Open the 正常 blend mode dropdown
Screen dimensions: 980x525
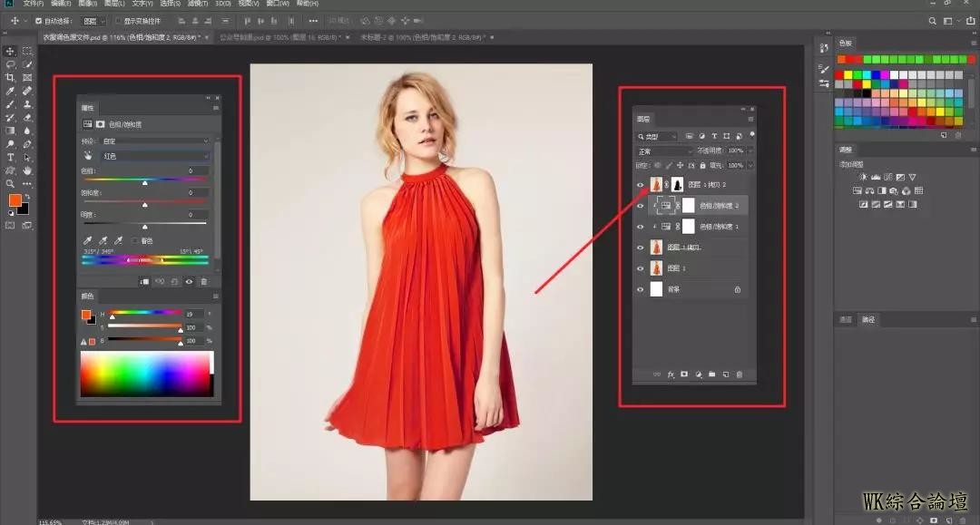click(664, 151)
